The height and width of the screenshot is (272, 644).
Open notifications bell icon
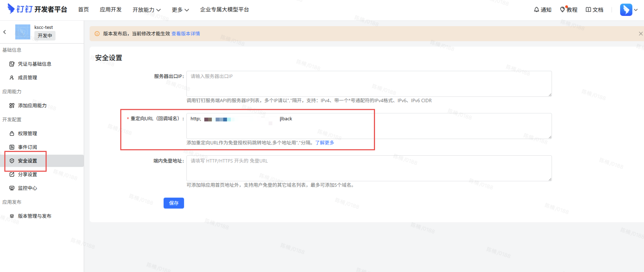click(x=536, y=9)
